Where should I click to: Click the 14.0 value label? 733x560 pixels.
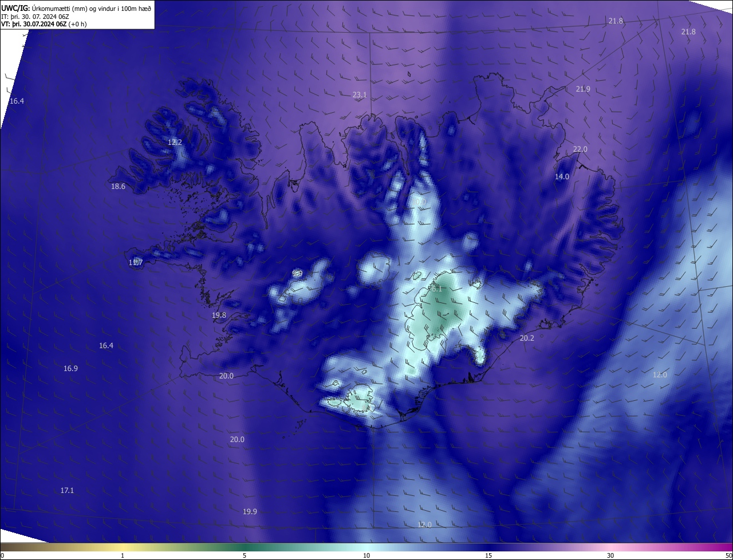[x=562, y=177]
